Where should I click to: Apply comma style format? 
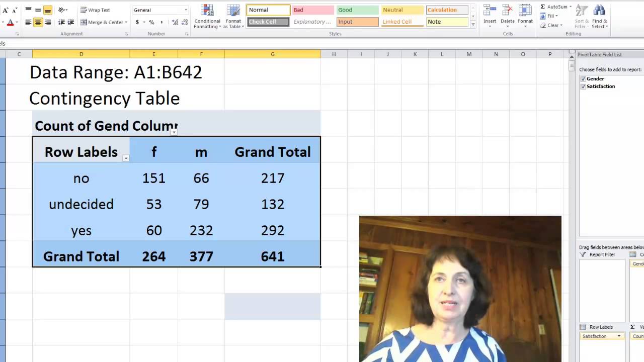[162, 22]
